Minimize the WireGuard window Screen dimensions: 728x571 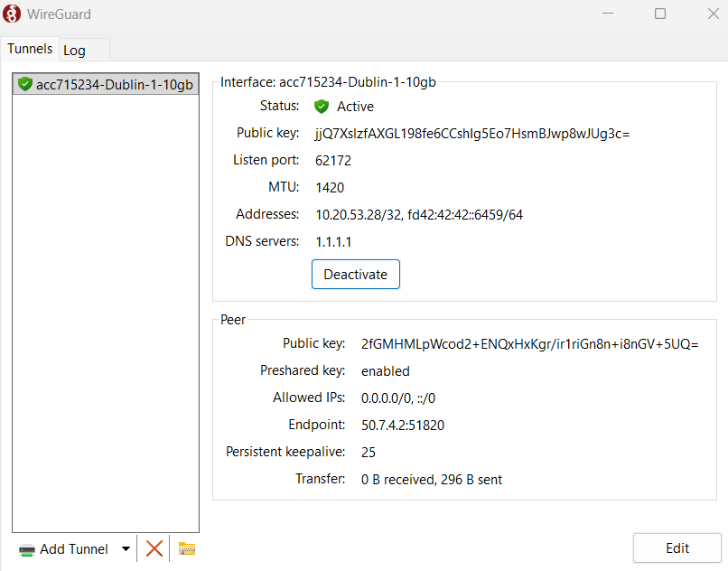(x=608, y=14)
